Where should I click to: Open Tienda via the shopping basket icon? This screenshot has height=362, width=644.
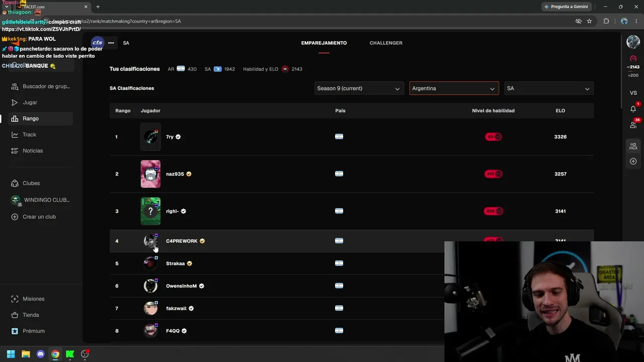click(15, 315)
